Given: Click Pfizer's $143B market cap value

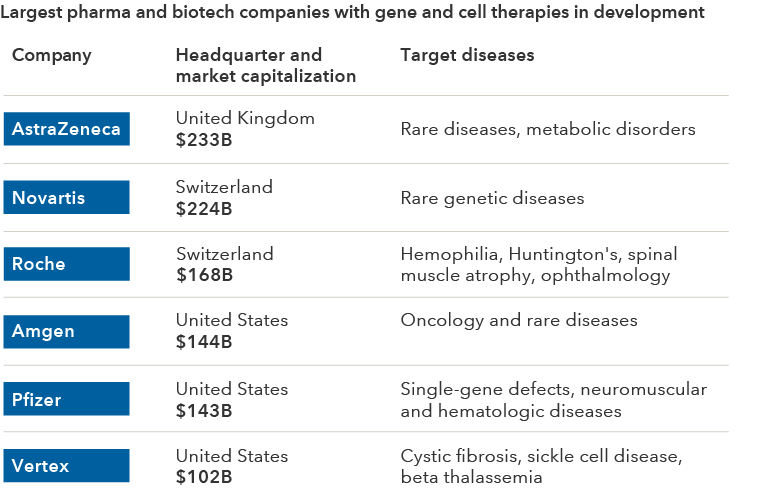Looking at the screenshot, I should point(204,410).
